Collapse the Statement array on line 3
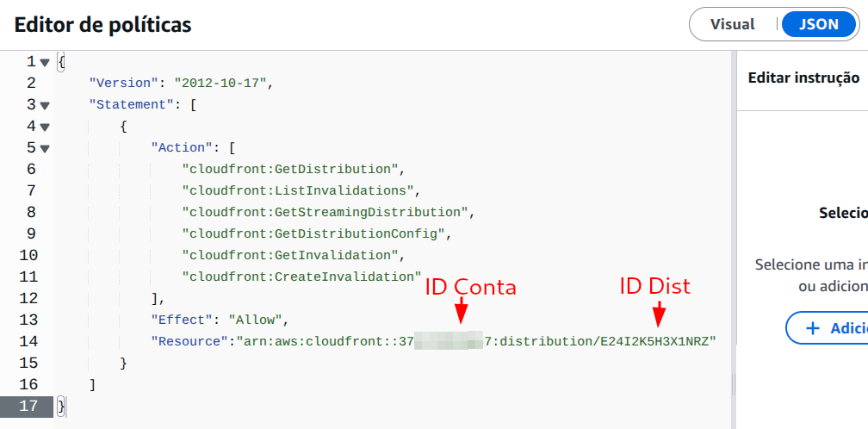The width and height of the screenshot is (868, 429). pos(45,105)
